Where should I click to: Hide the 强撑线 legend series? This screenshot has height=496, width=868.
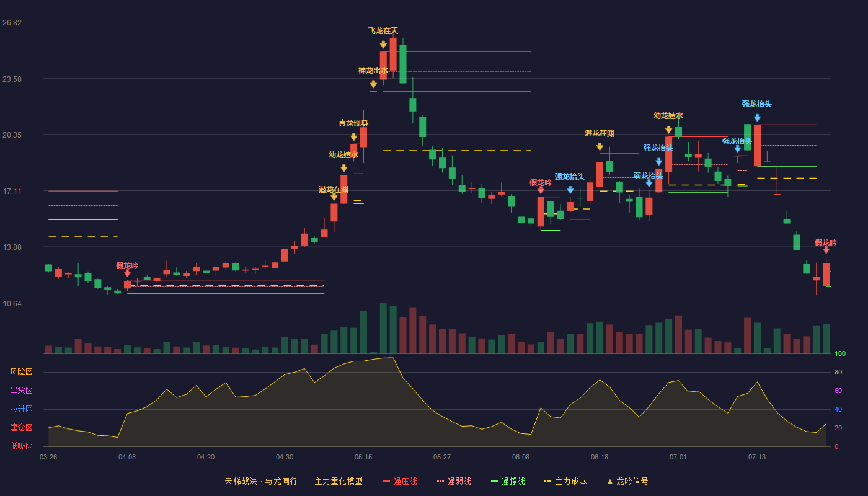click(508, 481)
